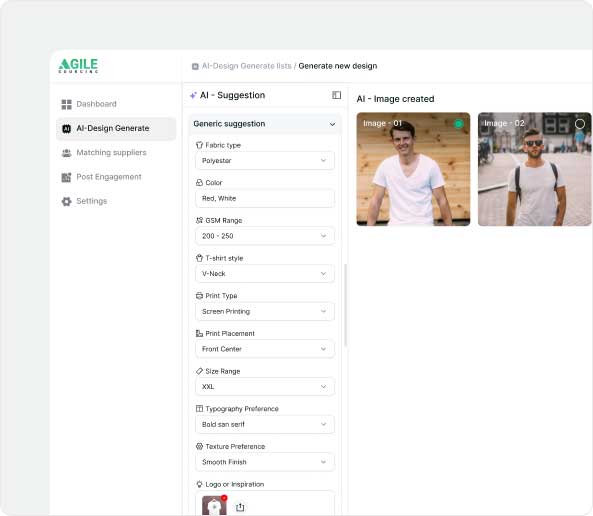Click the Dashboard grid icon
Image resolution: width=593 pixels, height=516 pixels.
click(67, 104)
